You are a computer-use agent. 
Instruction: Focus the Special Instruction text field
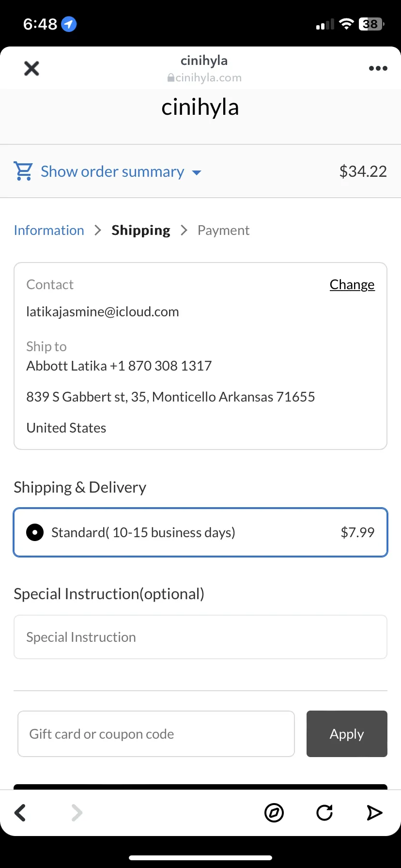tap(200, 637)
